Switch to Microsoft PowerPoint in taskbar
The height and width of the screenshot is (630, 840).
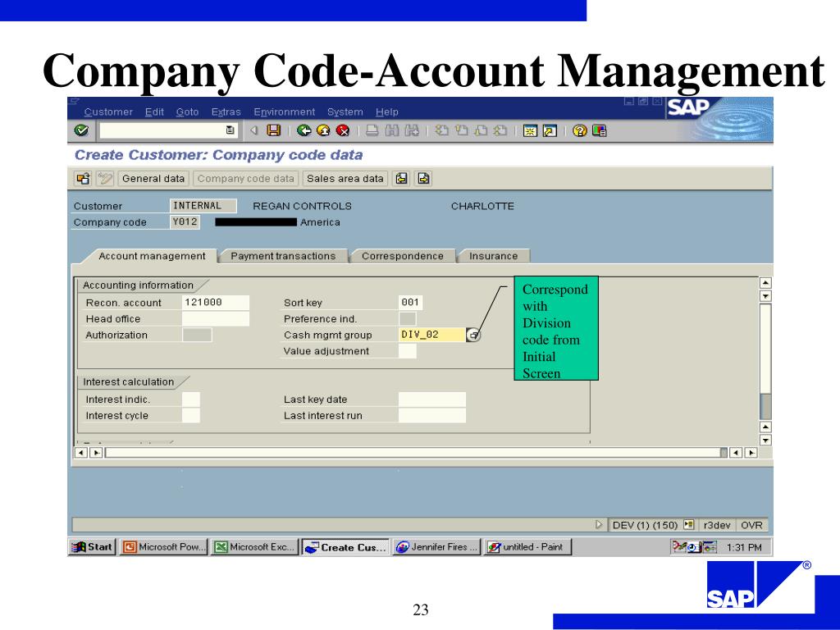pos(164,547)
